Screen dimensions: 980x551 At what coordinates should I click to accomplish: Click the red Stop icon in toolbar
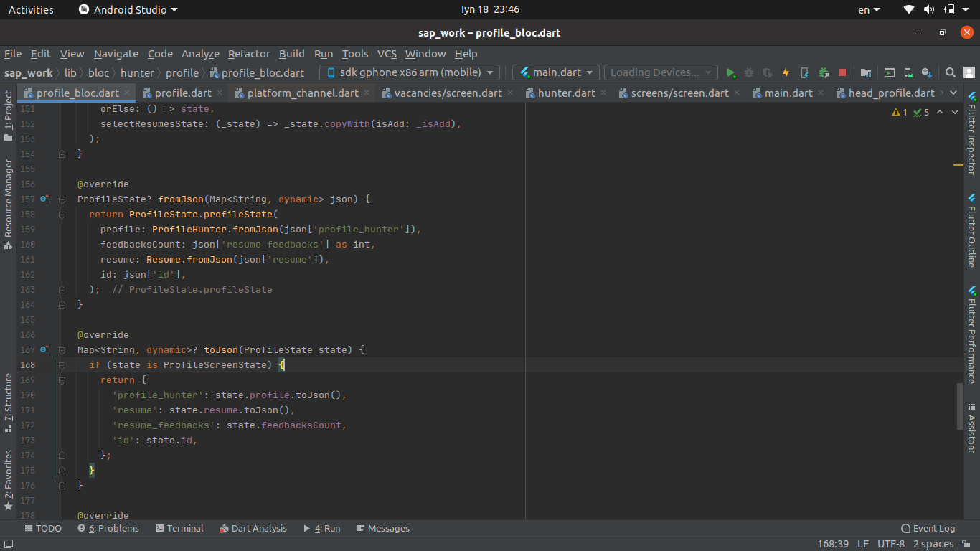[841, 72]
